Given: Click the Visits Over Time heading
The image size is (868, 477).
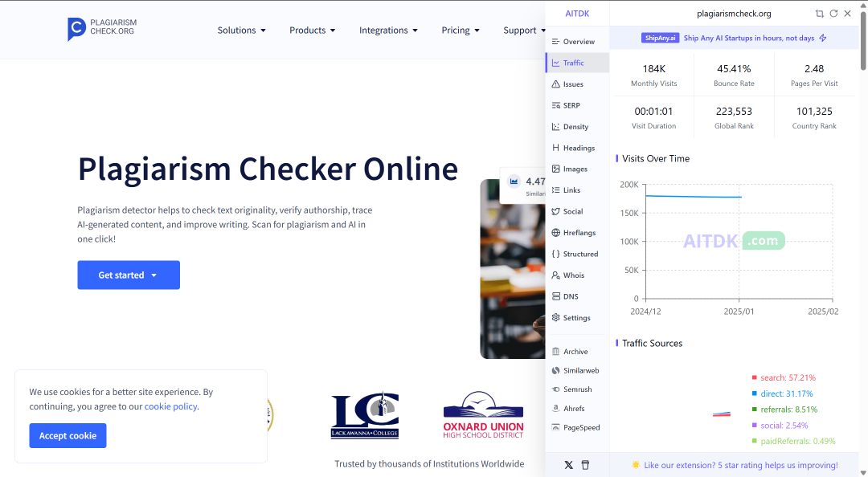Looking at the screenshot, I should pos(656,159).
